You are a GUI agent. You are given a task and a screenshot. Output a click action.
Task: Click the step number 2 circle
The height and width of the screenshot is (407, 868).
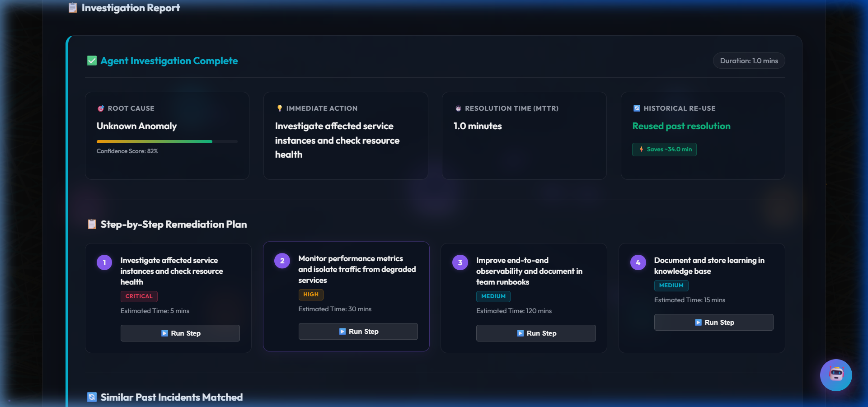(x=282, y=261)
